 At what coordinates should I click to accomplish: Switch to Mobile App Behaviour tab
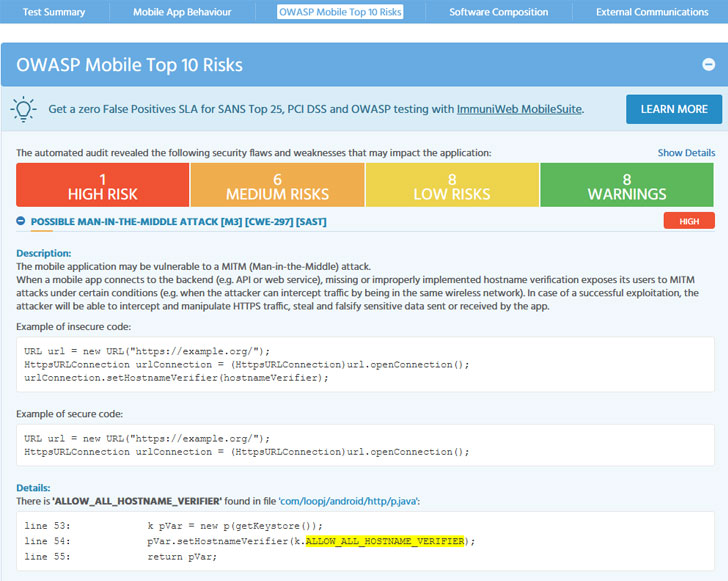click(182, 12)
